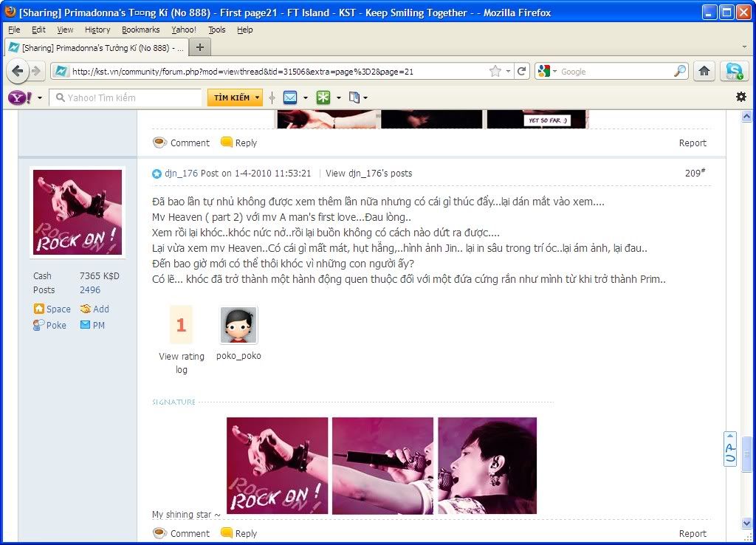756x545 pixels.
Task: Reload the page with the refresh icon
Action: click(x=521, y=72)
